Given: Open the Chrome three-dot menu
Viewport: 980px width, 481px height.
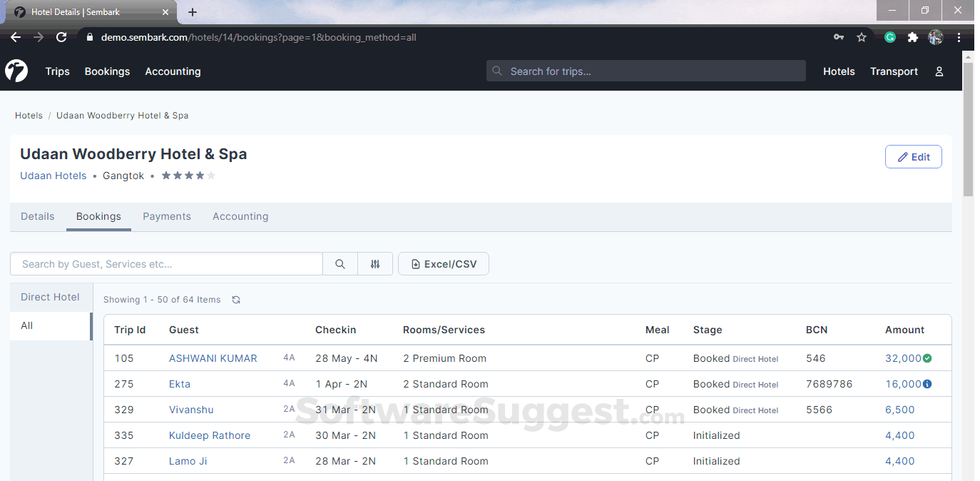Looking at the screenshot, I should tap(959, 36).
